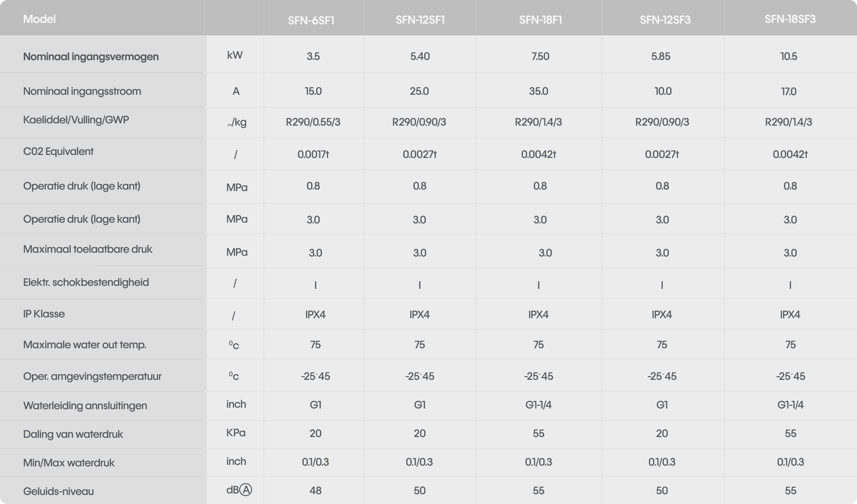857x504 pixels.
Task: Select the Kaeliddel/Vulling/GWP row label
Action: coord(76,120)
